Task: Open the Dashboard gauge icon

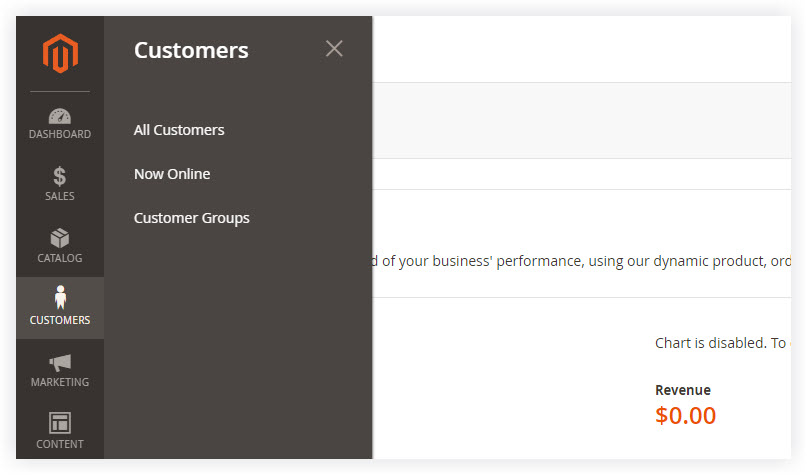Action: click(x=60, y=116)
